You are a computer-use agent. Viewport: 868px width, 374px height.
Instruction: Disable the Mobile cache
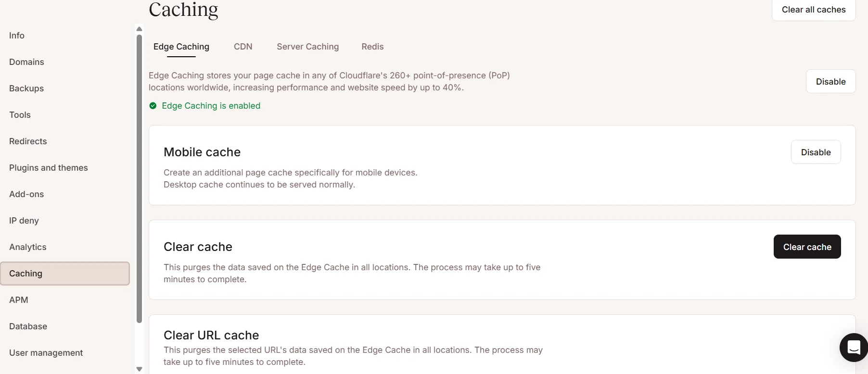click(x=816, y=152)
